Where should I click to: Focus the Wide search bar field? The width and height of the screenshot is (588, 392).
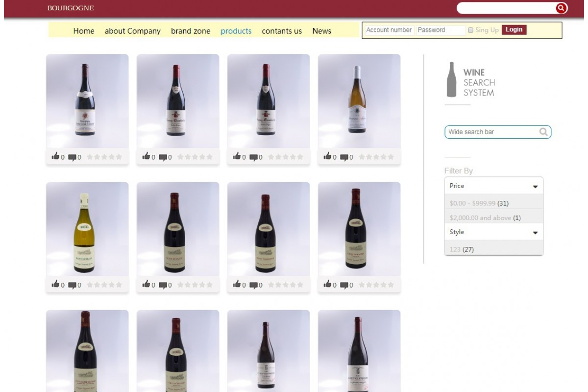(498, 132)
